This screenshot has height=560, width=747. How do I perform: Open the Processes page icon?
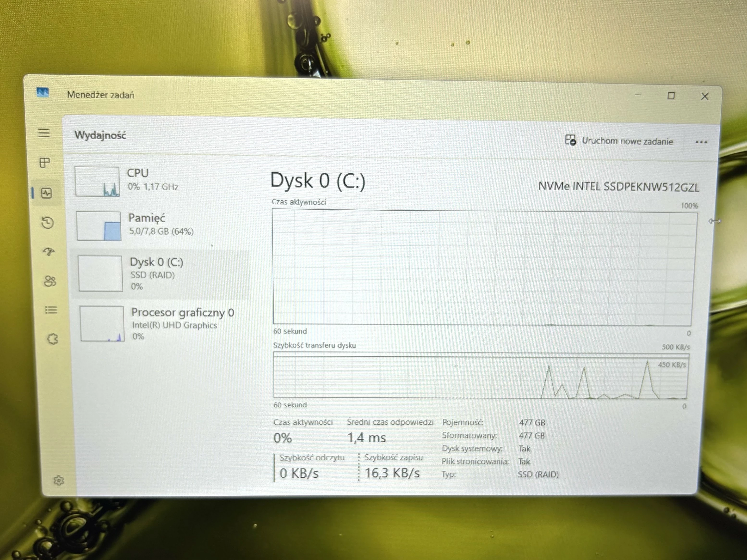tap(45, 163)
